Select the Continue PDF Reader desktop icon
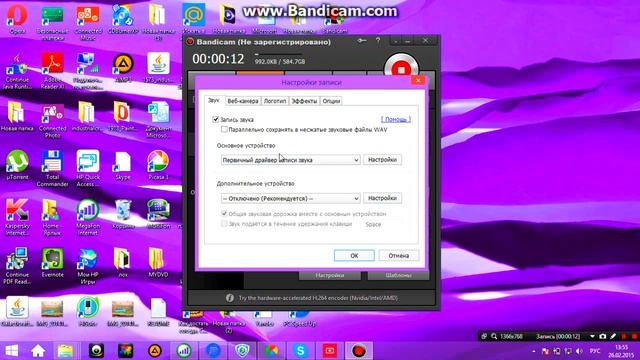This screenshot has height=360, width=640. (17, 266)
